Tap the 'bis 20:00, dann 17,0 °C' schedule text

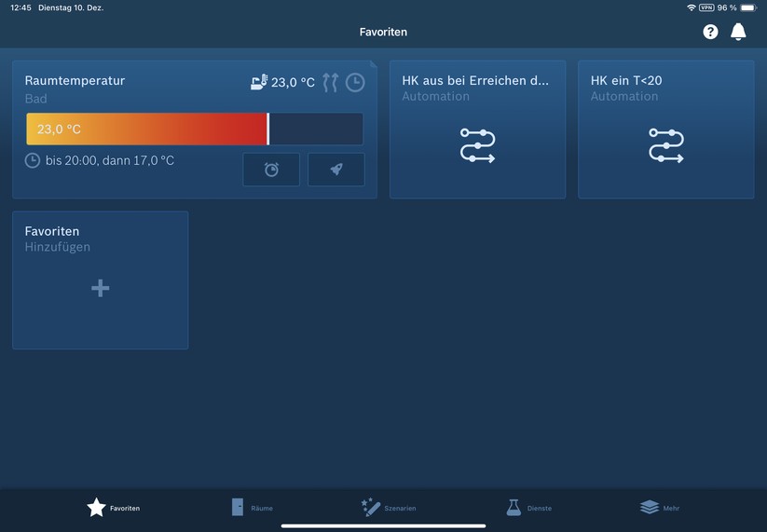tap(109, 160)
